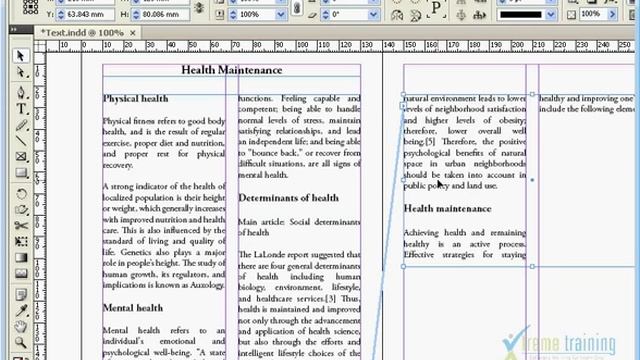The width and height of the screenshot is (640, 360).
Task: Click the Select Content icon
Action: (461, 16)
